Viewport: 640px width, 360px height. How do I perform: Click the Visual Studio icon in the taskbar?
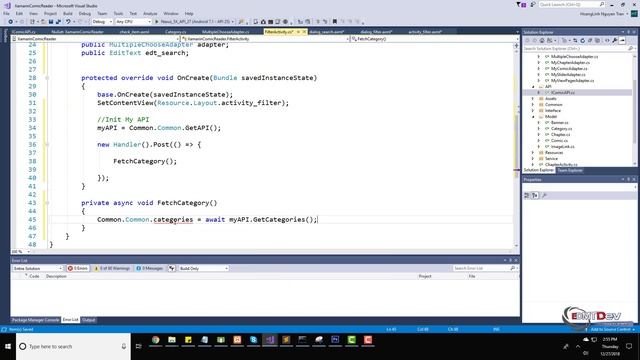point(270,340)
